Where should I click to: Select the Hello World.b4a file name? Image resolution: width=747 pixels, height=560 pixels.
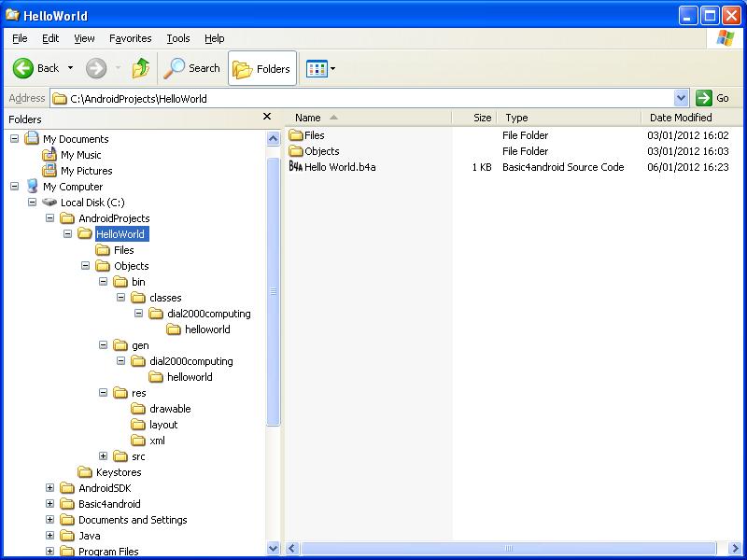340,167
